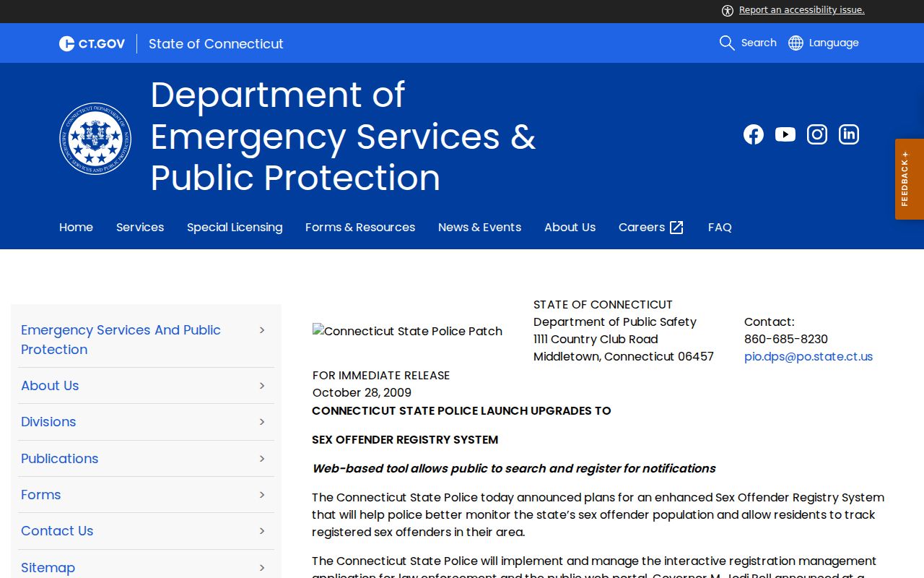Open the Language selector label
Screen dimensions: 924x578
click(834, 43)
